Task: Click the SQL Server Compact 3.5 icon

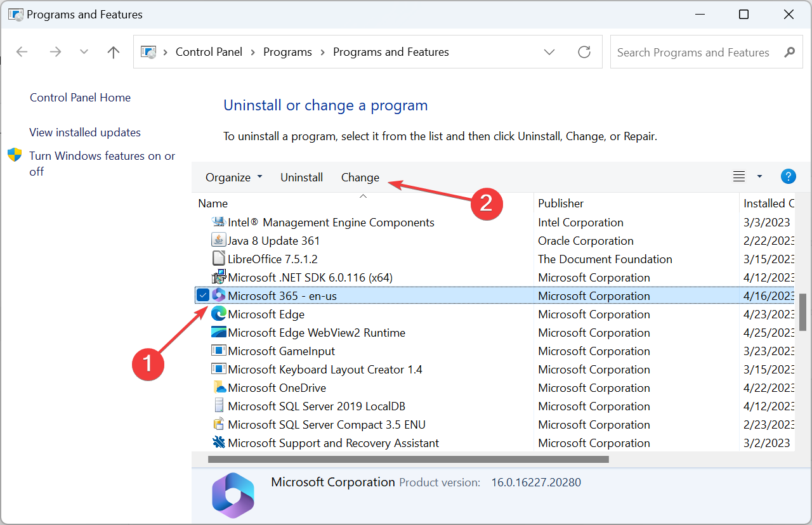Action: point(219,424)
